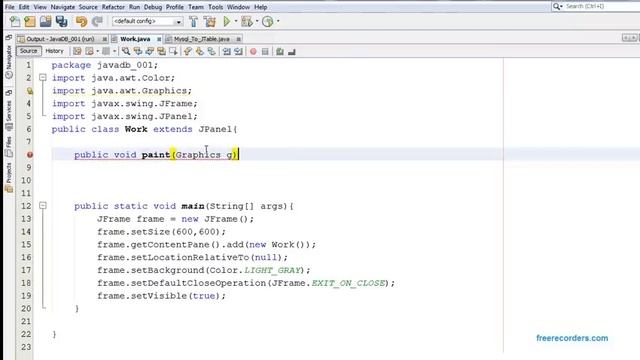
Task: Open the Projects side panel
Action: [x=9, y=177]
